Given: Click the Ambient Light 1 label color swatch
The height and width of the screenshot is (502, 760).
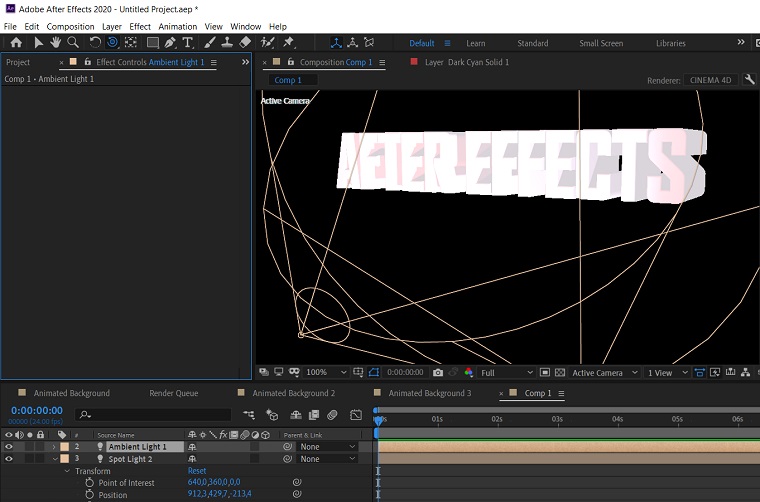Looking at the screenshot, I should 64,447.
